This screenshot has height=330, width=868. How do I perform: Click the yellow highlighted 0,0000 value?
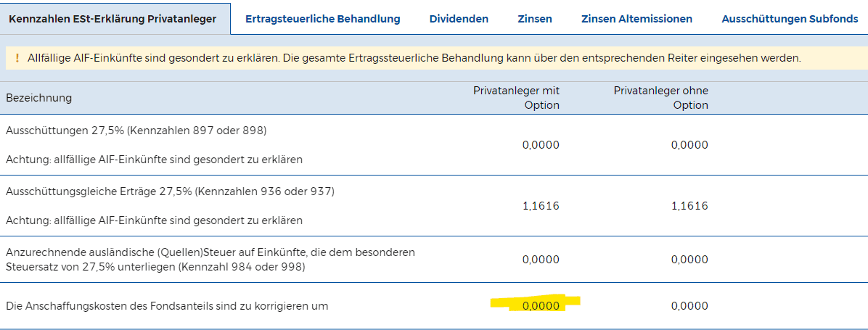point(540,305)
